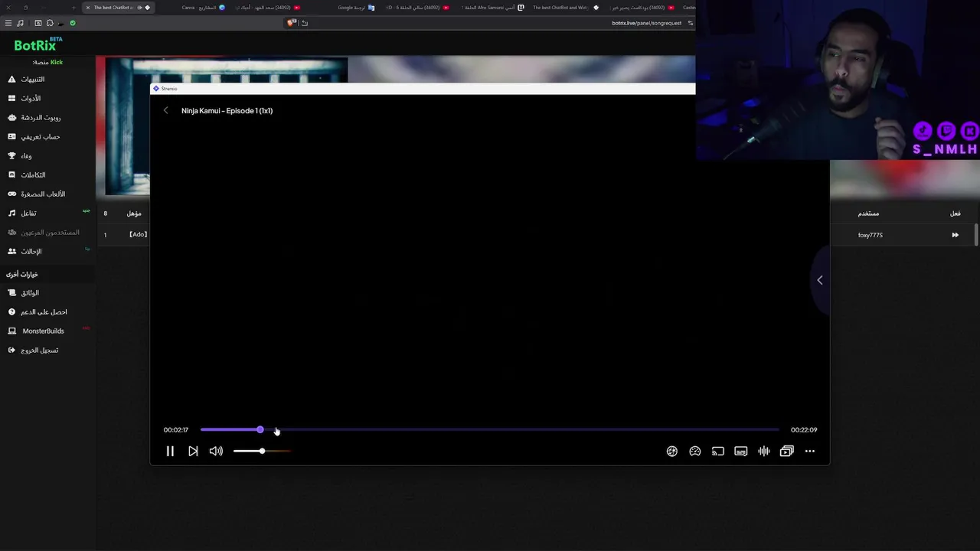Go back from the Stremio player
980x551 pixels.
(x=166, y=111)
